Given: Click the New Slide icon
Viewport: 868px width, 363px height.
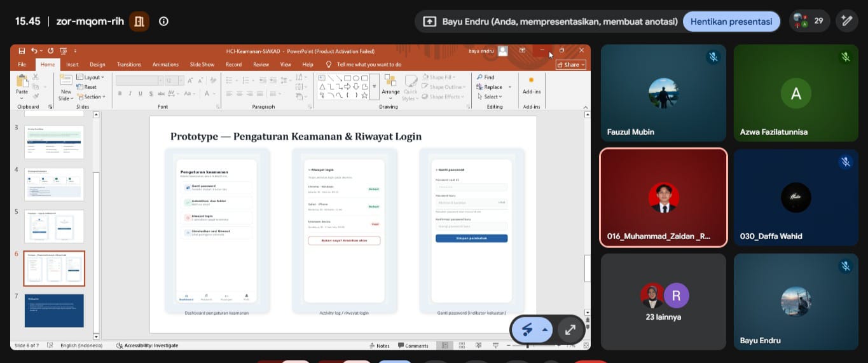Looking at the screenshot, I should click(x=66, y=81).
